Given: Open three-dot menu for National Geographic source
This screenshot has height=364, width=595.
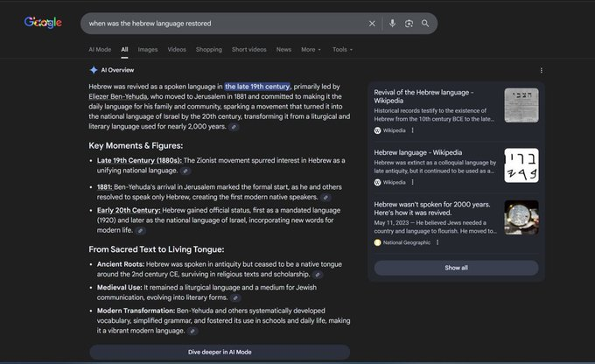Looking at the screenshot, I should [x=437, y=242].
